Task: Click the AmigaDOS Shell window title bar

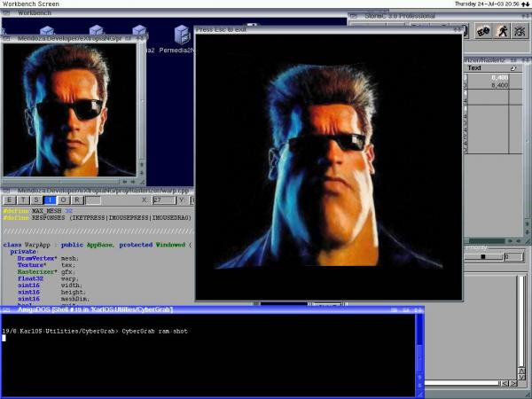Action: tap(212, 309)
